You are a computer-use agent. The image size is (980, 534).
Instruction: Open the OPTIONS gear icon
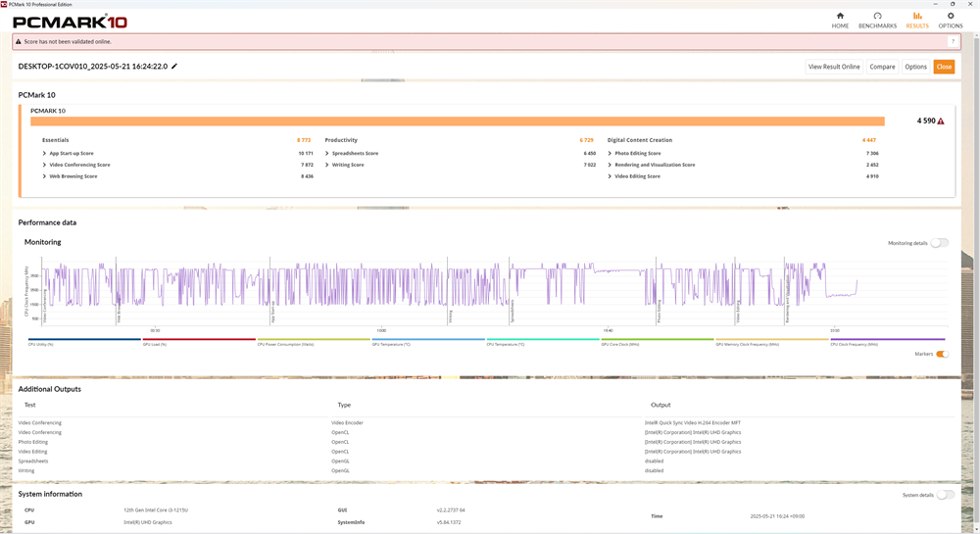coord(950,17)
